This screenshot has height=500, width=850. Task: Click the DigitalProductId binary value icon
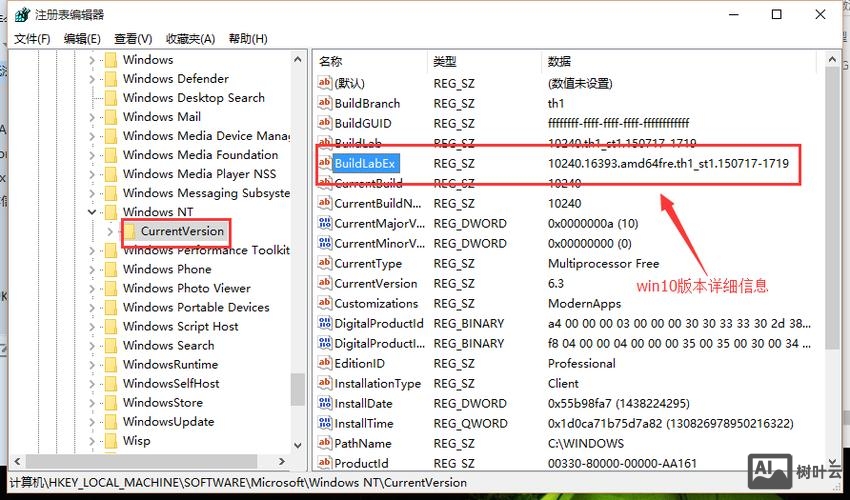coord(325,323)
